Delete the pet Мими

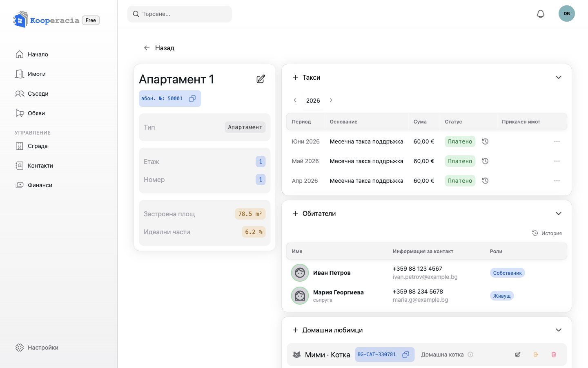point(554,355)
